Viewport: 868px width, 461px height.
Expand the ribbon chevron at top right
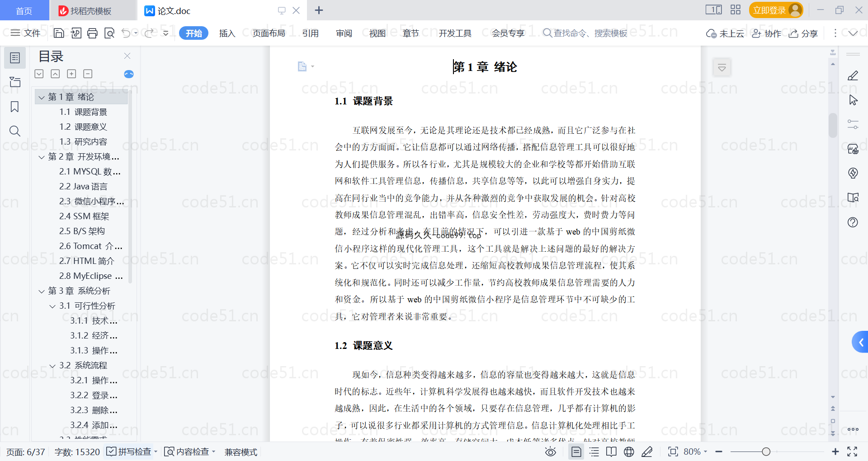click(853, 33)
